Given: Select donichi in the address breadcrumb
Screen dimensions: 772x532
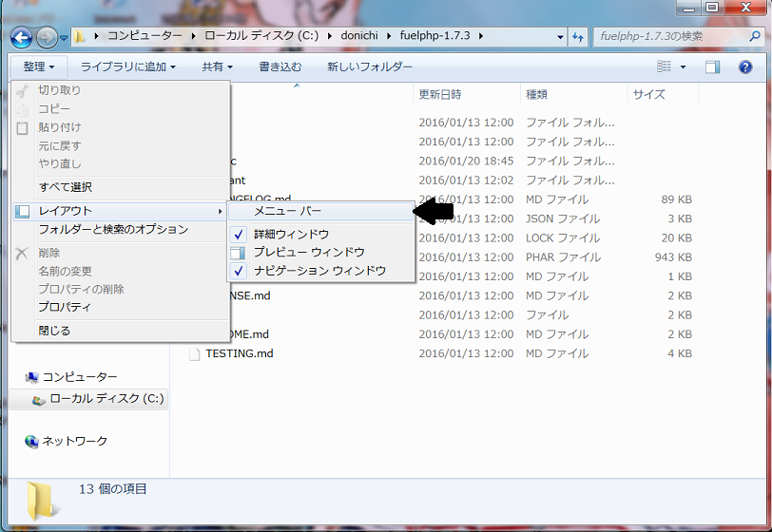Looking at the screenshot, I should tap(359, 36).
